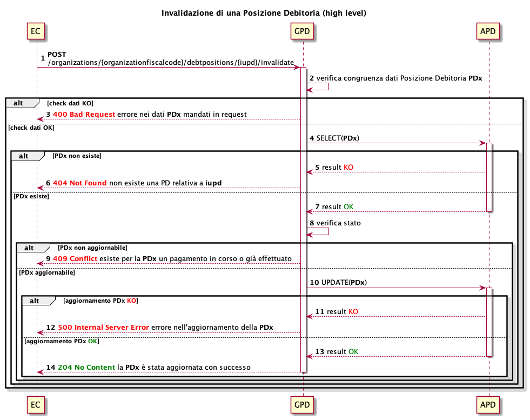Select the bottom EC participant box
Image resolution: width=530 pixels, height=420 pixels.
click(x=36, y=405)
